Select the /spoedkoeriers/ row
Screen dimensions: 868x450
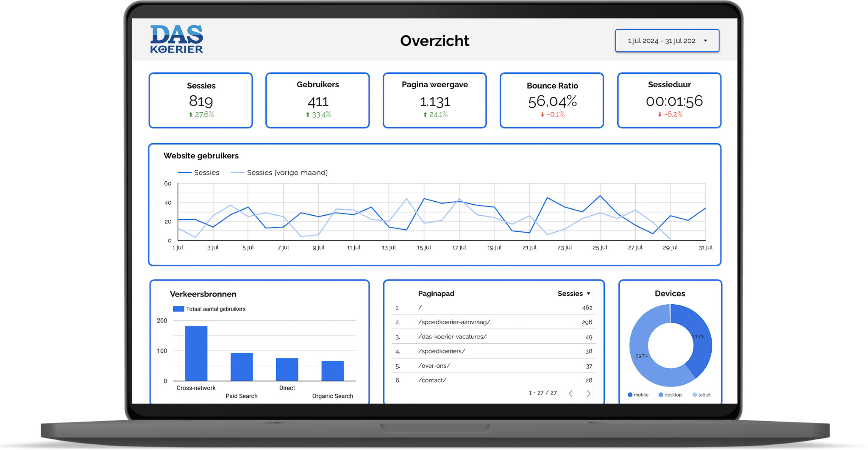(x=494, y=351)
